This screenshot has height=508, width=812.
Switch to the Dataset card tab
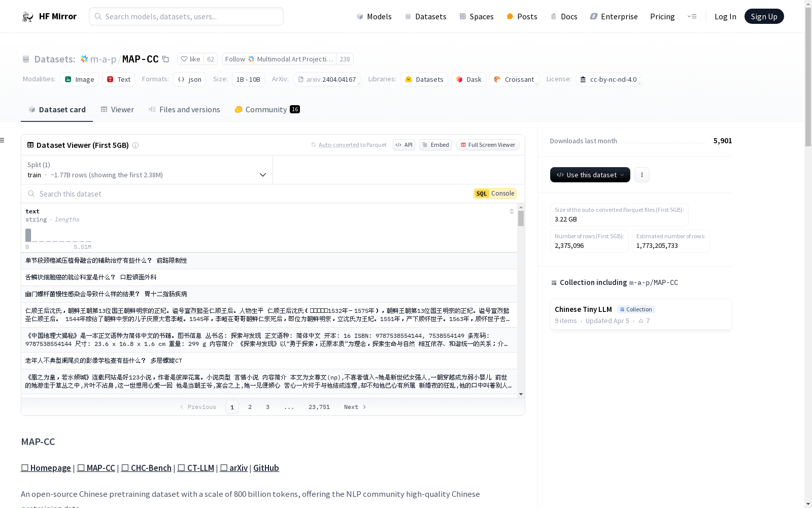[57, 109]
